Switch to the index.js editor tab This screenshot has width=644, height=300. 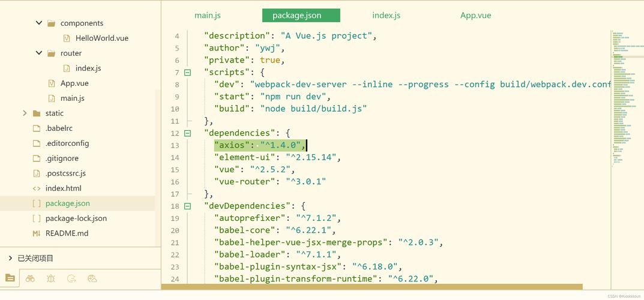(386, 15)
